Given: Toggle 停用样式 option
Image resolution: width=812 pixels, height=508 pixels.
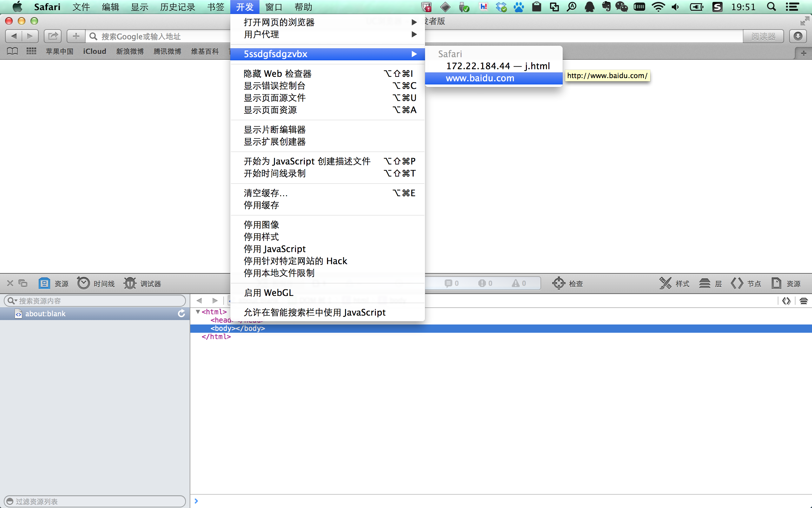Looking at the screenshot, I should tap(327, 237).
